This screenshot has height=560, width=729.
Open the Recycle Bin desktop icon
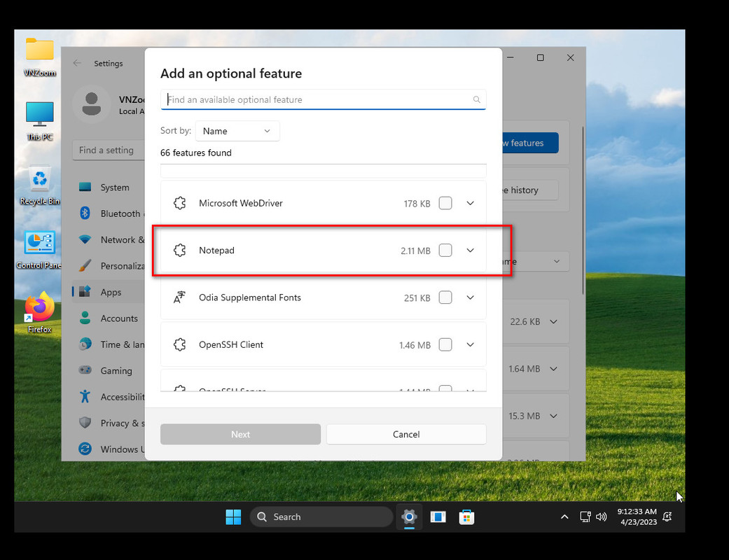(x=39, y=185)
